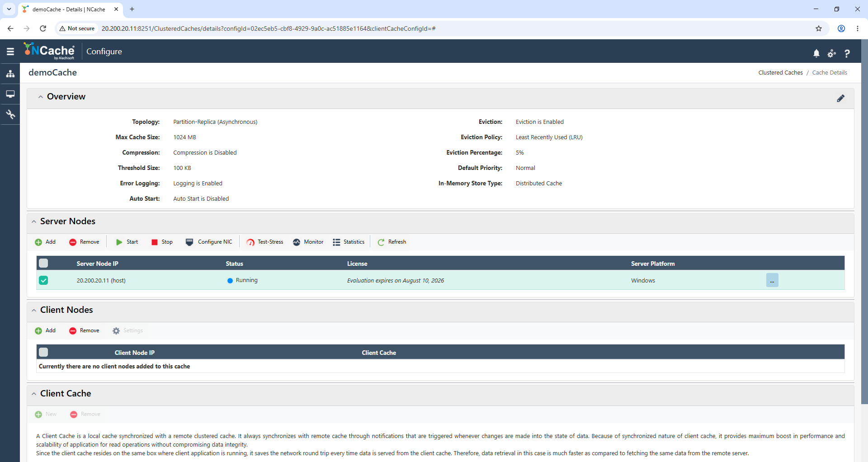Collapse the Client Nodes section

34,310
